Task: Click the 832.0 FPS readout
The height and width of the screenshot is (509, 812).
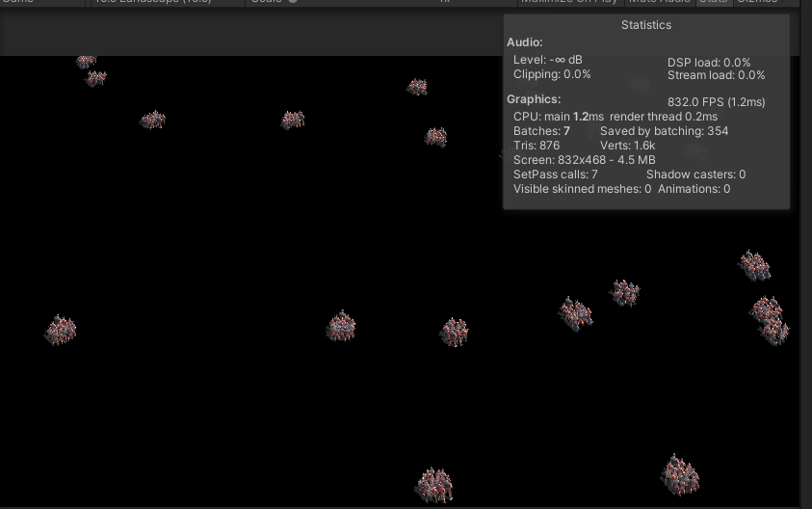Action: coord(716,102)
